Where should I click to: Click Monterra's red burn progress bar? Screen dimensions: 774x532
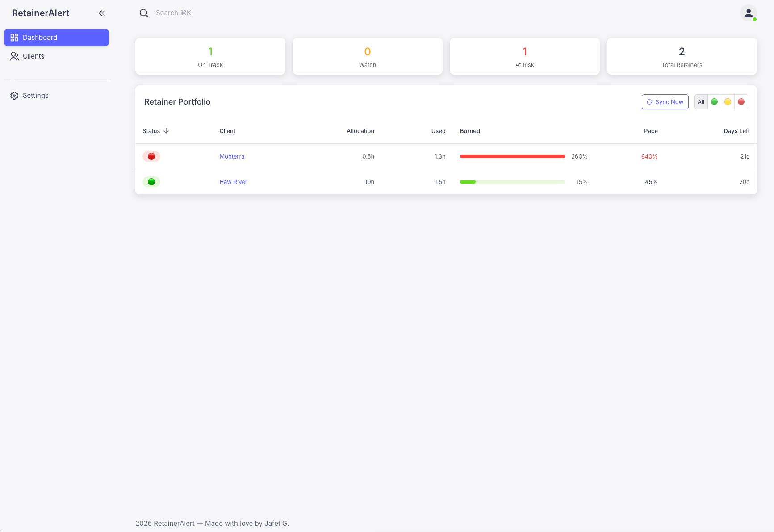pos(512,156)
